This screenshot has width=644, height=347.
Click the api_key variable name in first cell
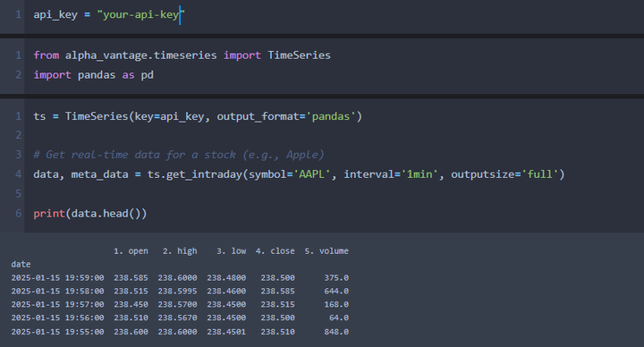[55, 14]
